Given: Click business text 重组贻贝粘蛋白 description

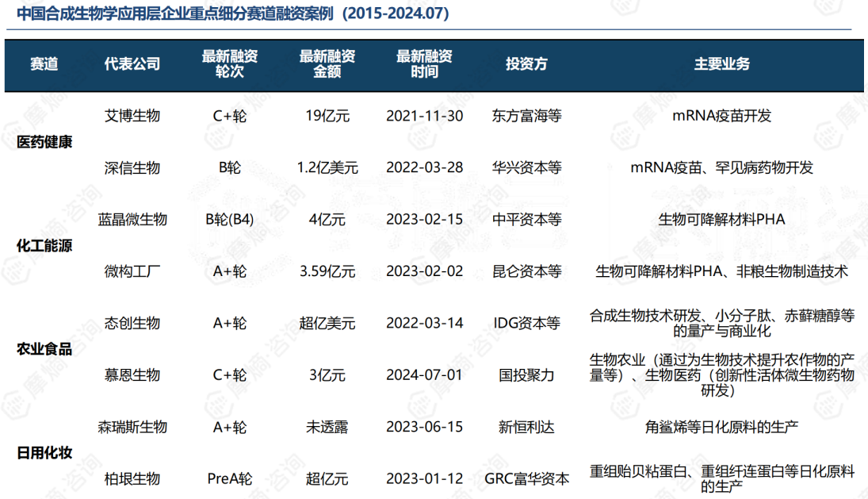Looking at the screenshot, I should [722, 478].
